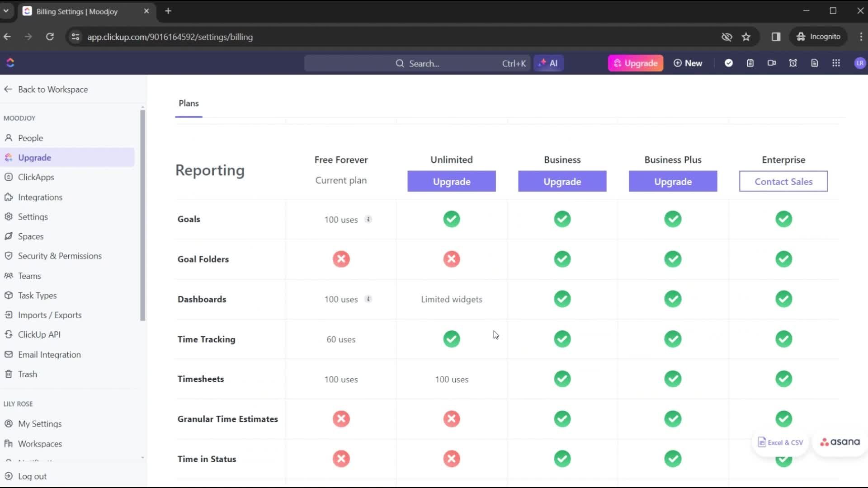868x488 pixels.
Task: Click the Unlimited Timesheets 100 uses cell
Action: click(x=452, y=380)
